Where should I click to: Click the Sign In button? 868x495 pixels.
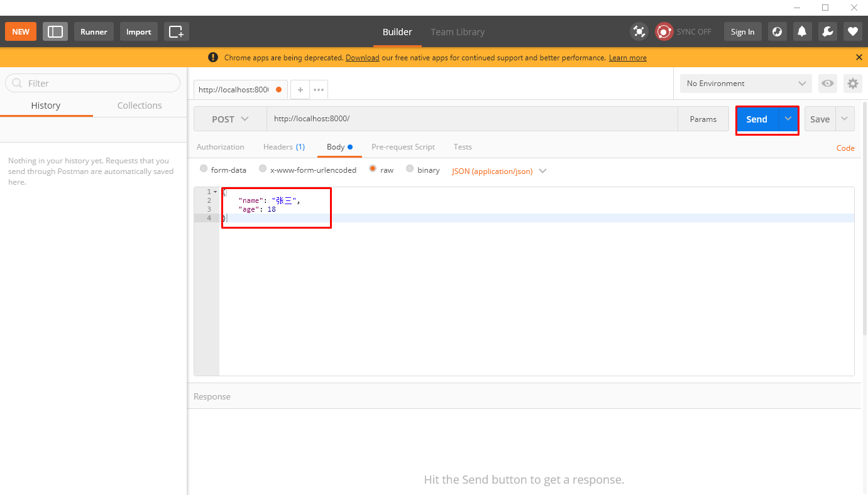tap(742, 31)
